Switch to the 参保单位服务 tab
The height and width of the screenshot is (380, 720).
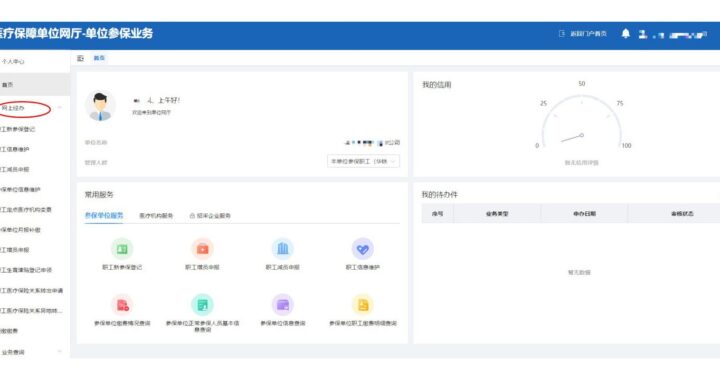pos(104,215)
